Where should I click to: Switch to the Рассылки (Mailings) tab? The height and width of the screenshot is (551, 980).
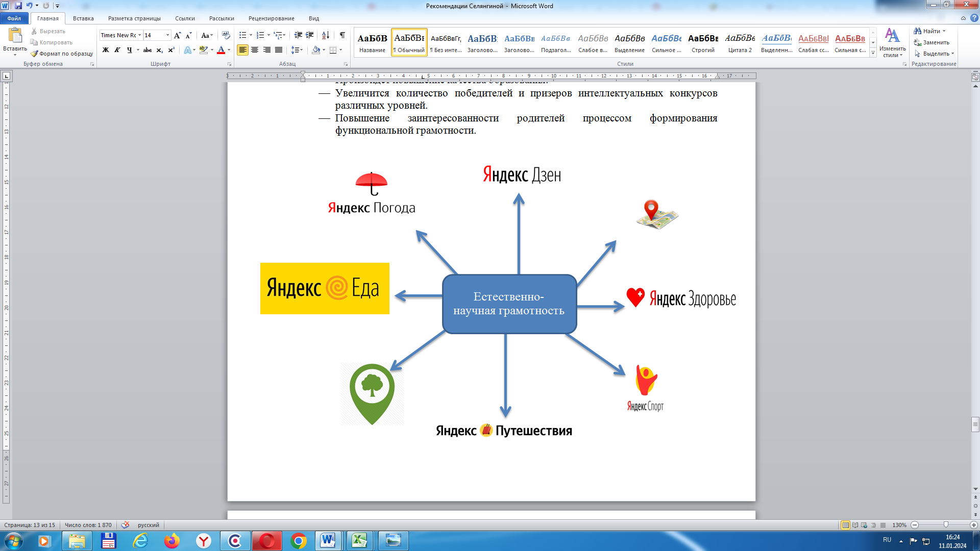222,18
